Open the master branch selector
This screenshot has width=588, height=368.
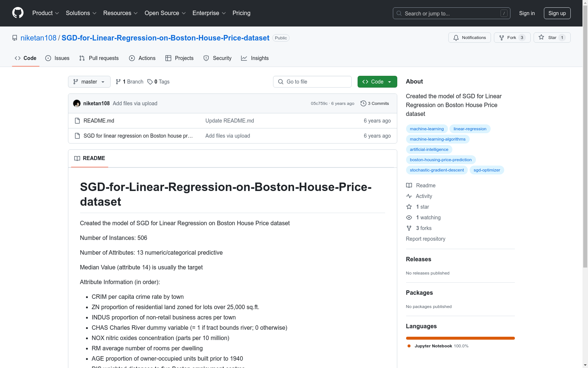[89, 82]
